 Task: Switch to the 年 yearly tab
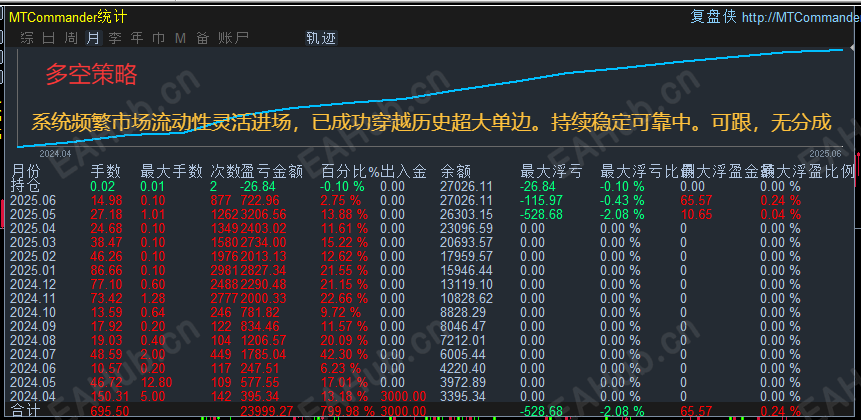tap(137, 38)
